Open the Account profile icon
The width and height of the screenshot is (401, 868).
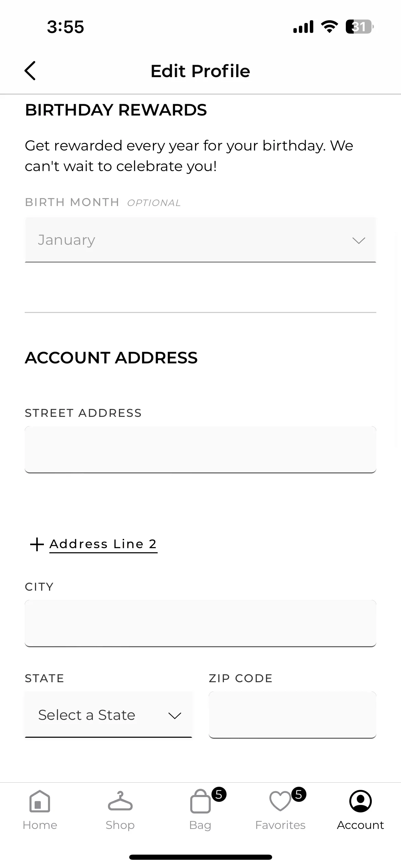pos(360,801)
